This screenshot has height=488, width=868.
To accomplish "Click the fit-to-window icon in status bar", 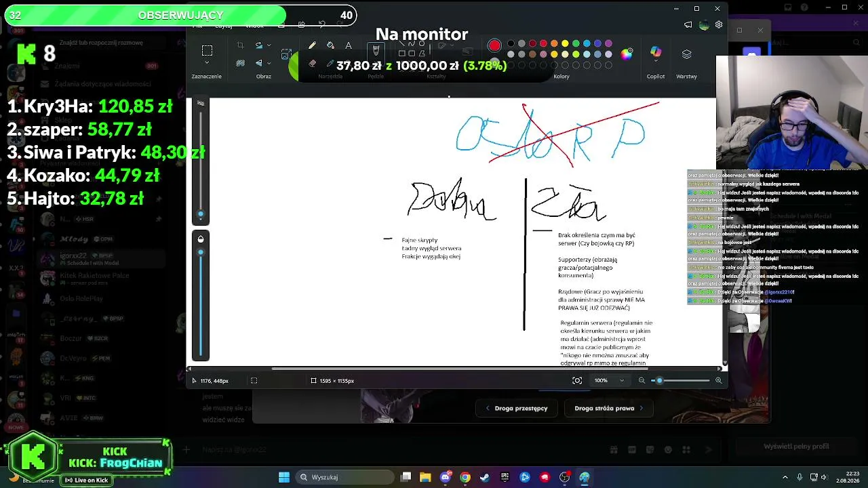I will [x=577, y=381].
